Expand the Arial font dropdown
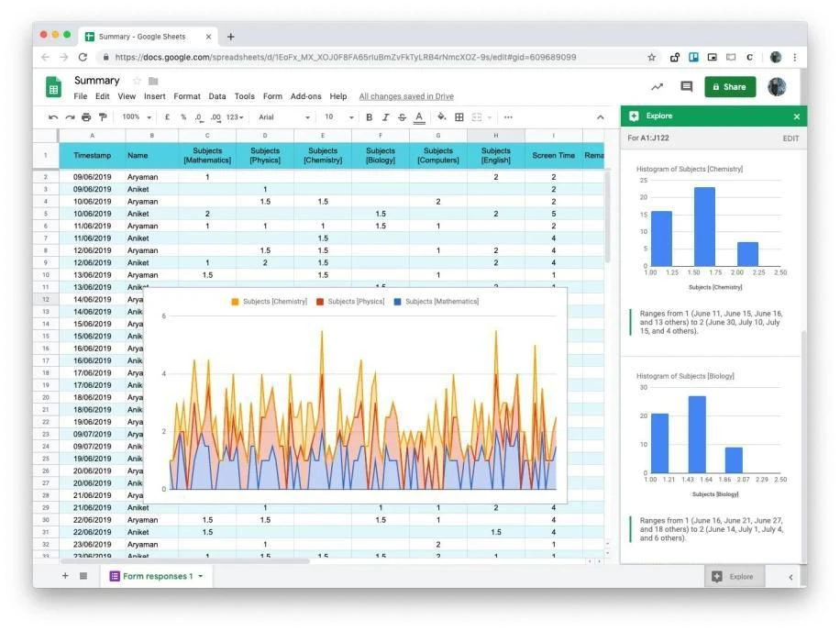The image size is (840, 631). (x=284, y=116)
